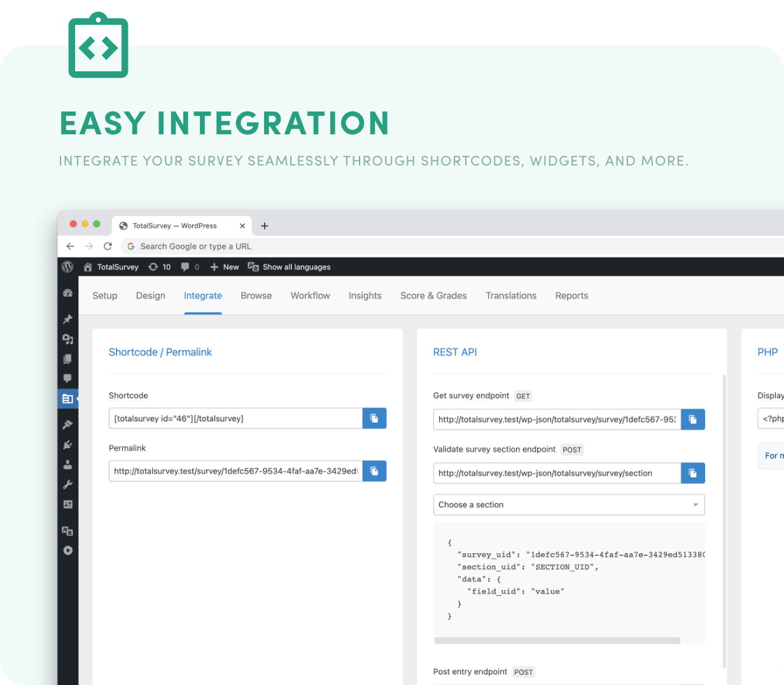Copy the Get survey endpoint URL

click(693, 420)
